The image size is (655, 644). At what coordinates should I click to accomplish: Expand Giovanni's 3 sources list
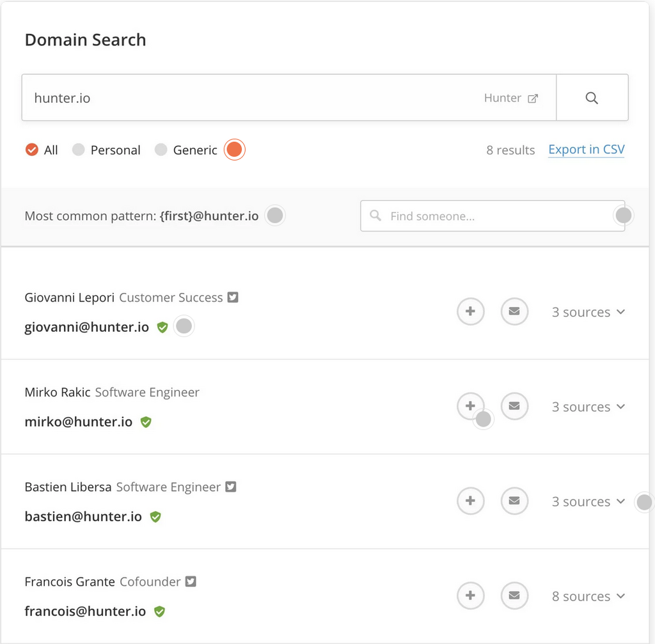point(588,312)
